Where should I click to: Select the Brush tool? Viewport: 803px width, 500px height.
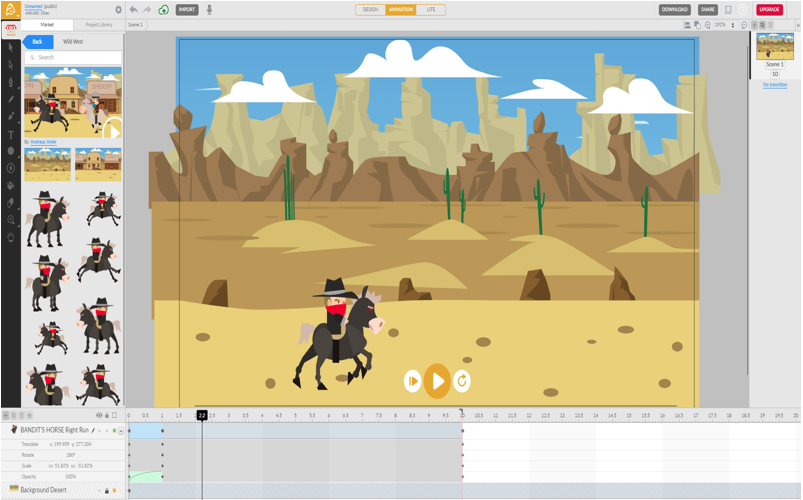11,117
